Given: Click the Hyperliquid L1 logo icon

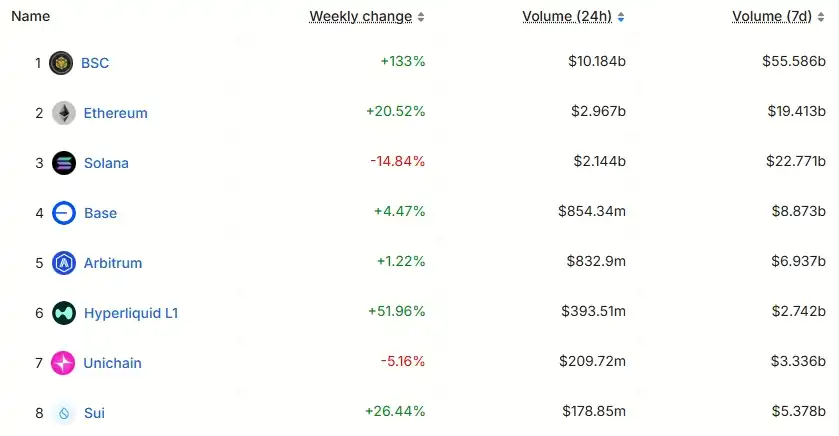Looking at the screenshot, I should pyautogui.click(x=64, y=313).
